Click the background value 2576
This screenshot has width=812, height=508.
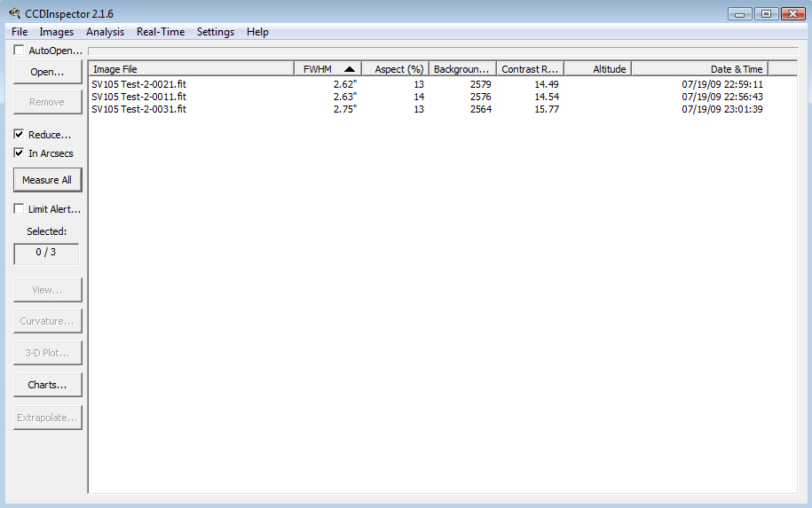click(x=481, y=97)
